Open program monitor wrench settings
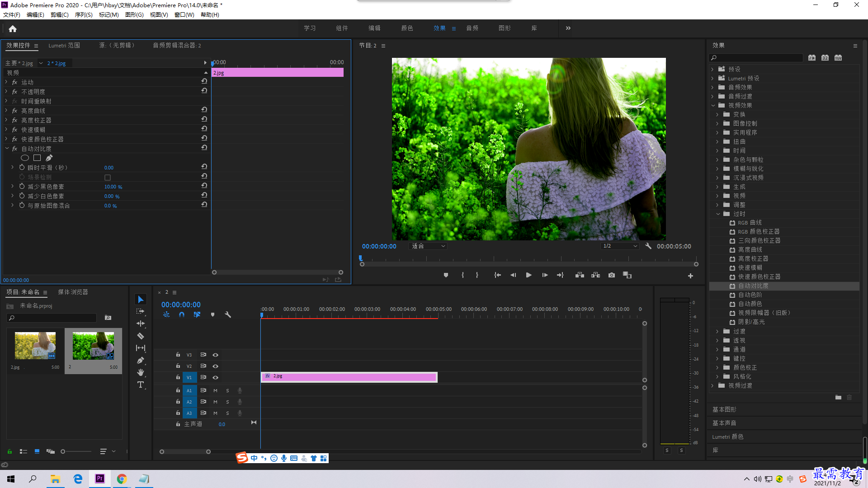 (x=648, y=246)
